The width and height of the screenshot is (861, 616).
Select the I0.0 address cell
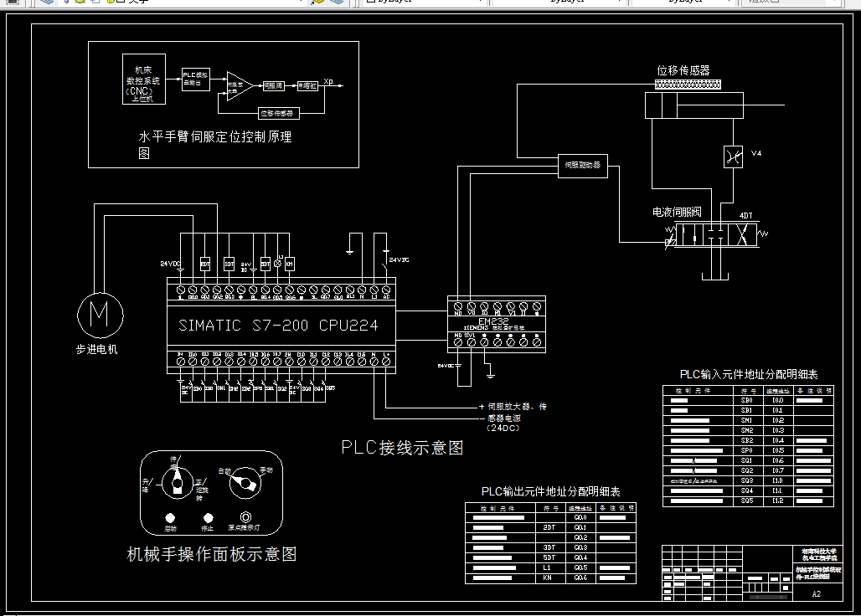777,400
